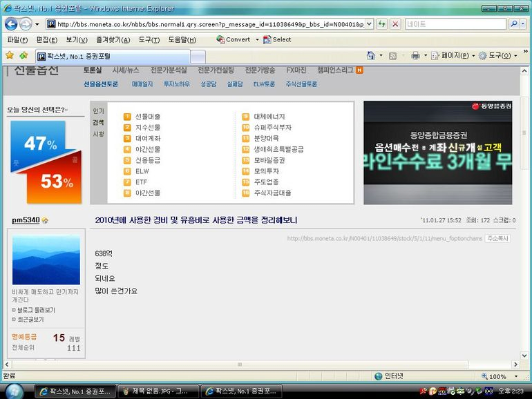
Task: Open the 즐겨찾기(A) menu
Action: [x=113, y=39]
